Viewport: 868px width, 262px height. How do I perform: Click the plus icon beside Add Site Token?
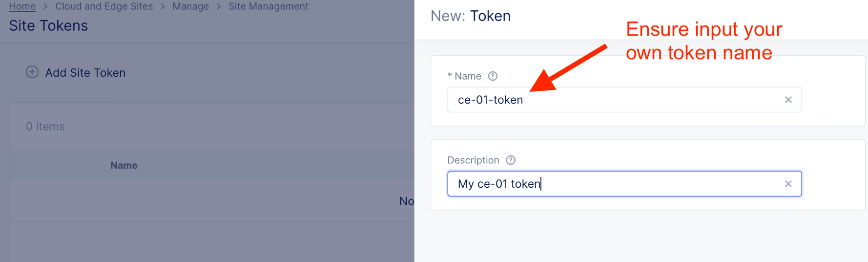point(32,72)
